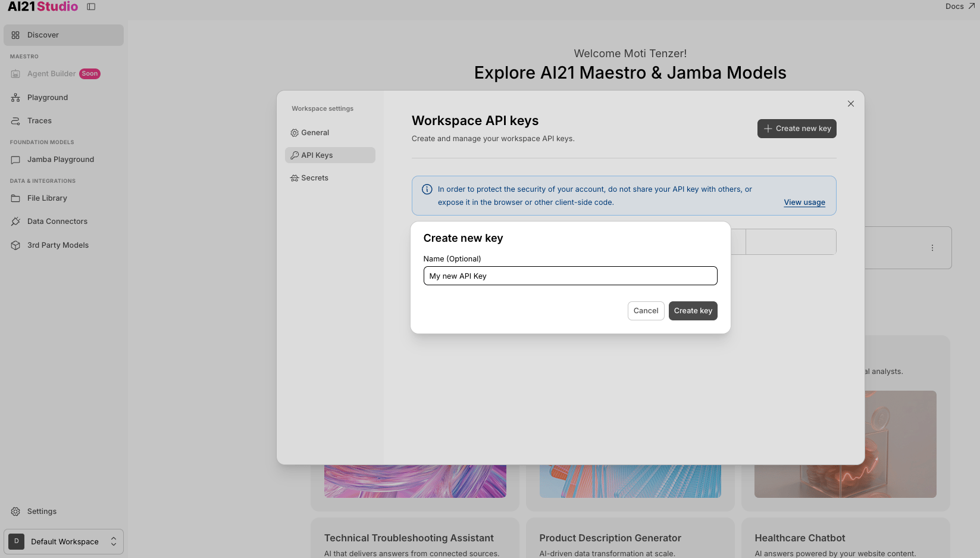The height and width of the screenshot is (558, 980).
Task: Click the API Keys key icon
Action: pyautogui.click(x=295, y=155)
